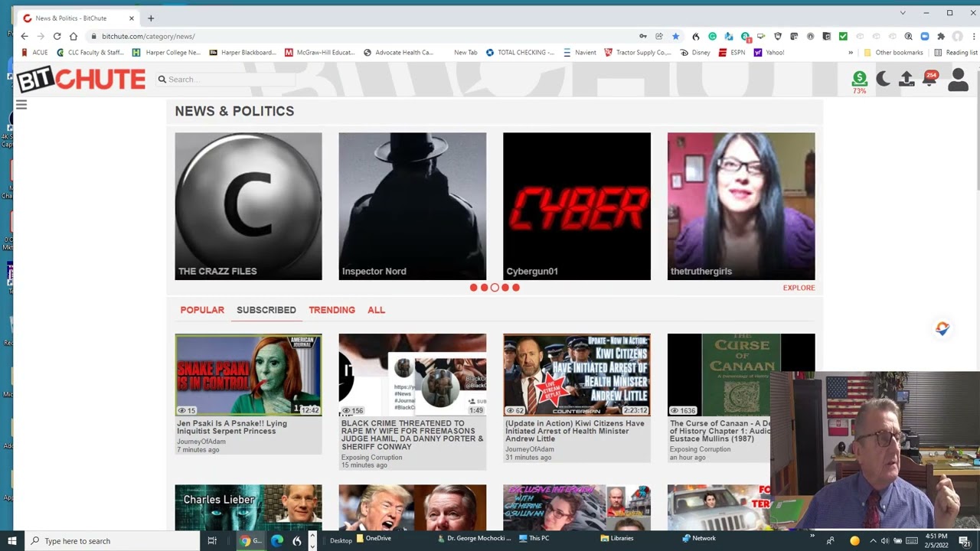
Task: Open the notifications bell
Action: 930,79
